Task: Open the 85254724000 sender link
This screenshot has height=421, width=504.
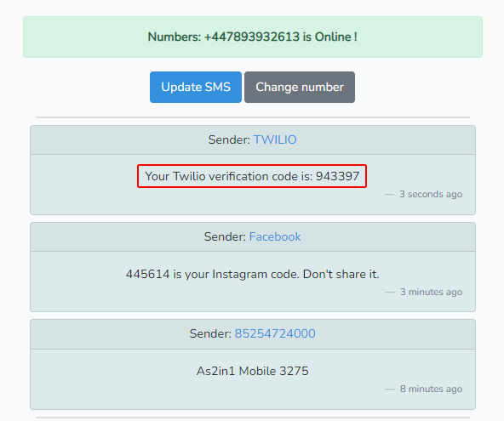Action: (275, 333)
